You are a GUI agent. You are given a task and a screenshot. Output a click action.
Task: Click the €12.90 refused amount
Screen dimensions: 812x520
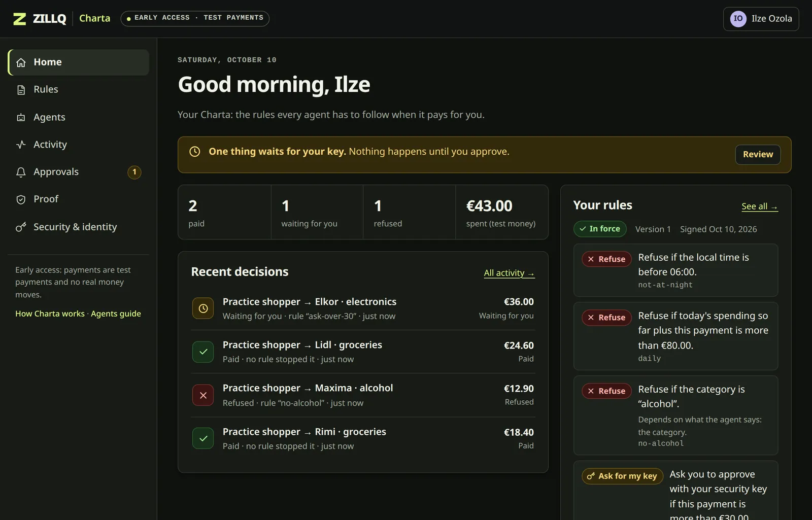point(519,389)
